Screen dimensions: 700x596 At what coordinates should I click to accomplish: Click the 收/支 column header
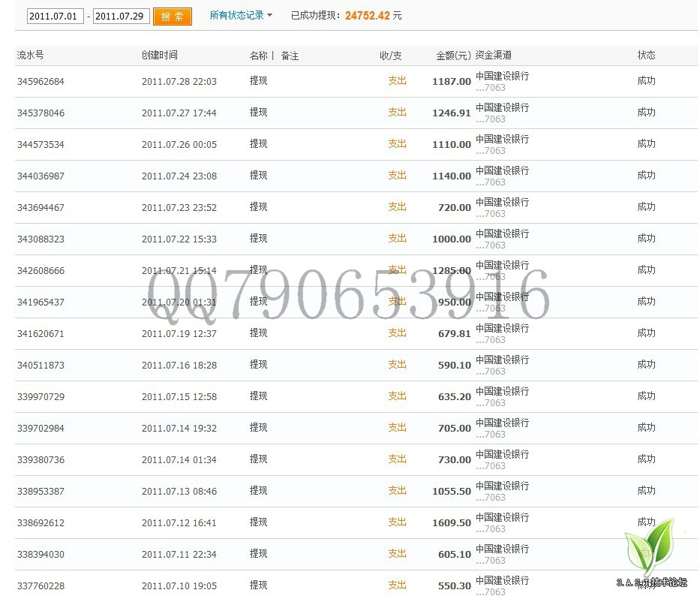point(390,56)
